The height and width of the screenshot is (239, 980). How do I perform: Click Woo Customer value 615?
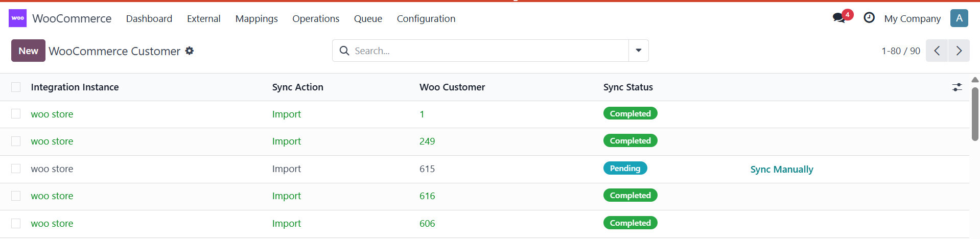pyautogui.click(x=427, y=169)
